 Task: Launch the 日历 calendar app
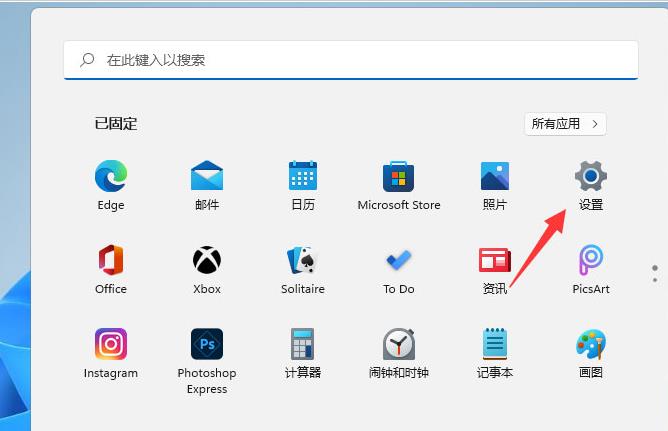(302, 185)
